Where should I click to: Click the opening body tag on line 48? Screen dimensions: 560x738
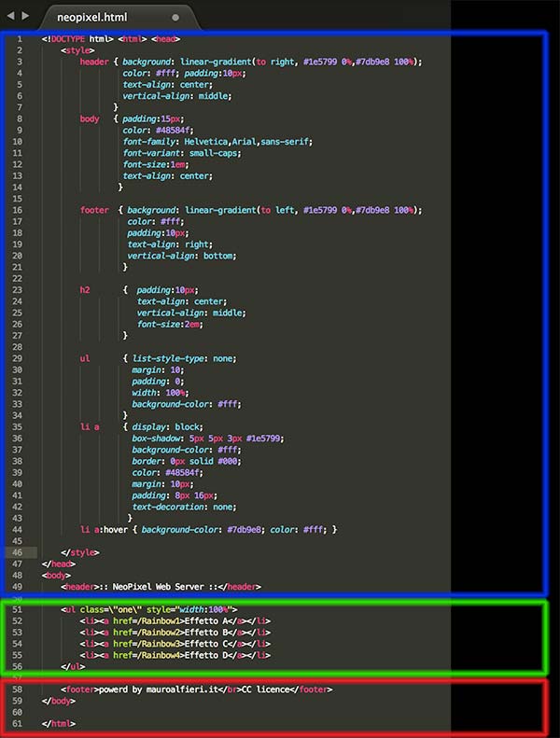[x=56, y=575]
